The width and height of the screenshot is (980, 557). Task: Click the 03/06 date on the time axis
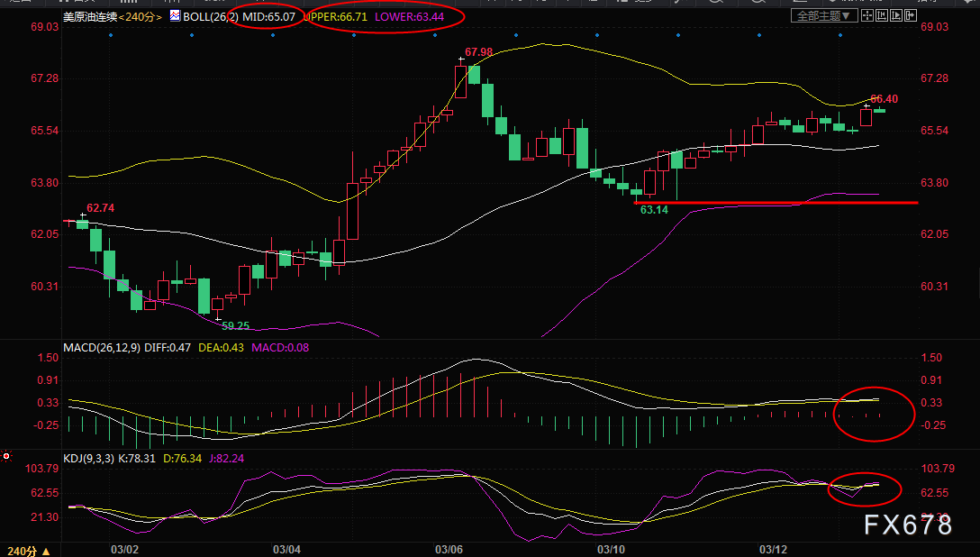click(449, 549)
